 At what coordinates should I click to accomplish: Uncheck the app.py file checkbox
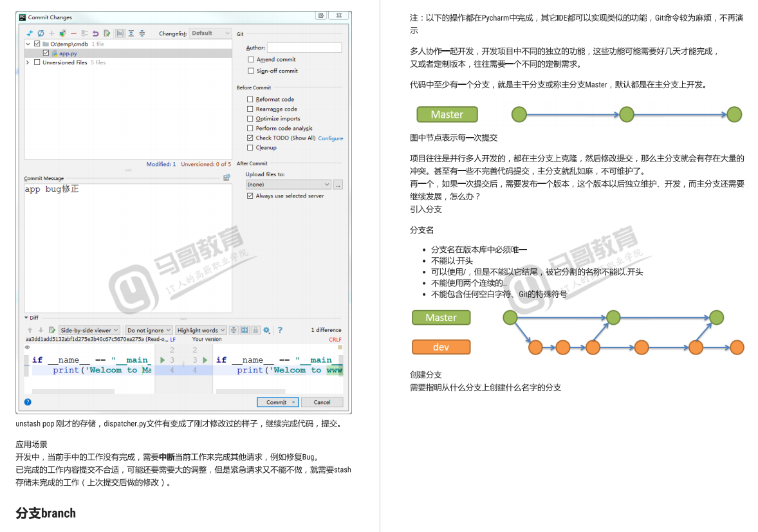point(46,53)
